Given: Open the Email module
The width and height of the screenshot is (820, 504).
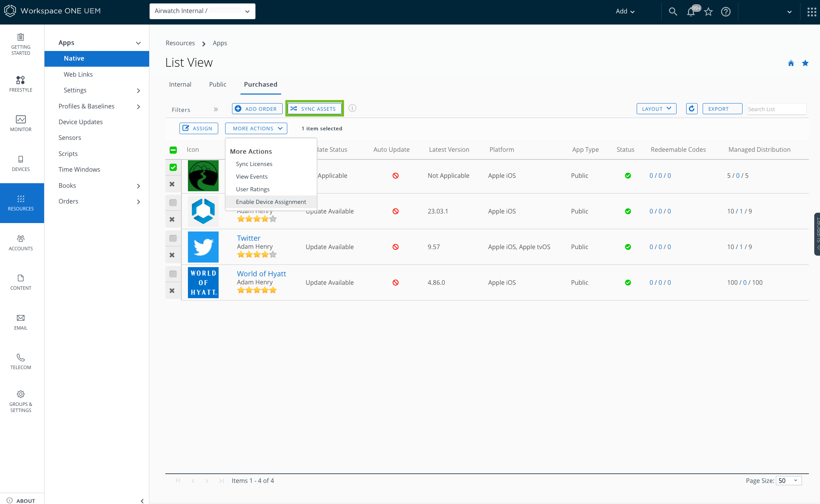Looking at the screenshot, I should tap(21, 322).
